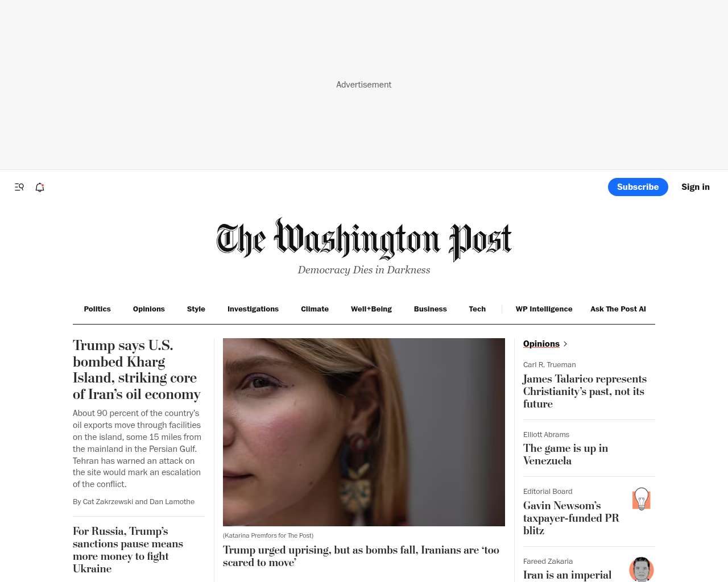Open article on Iranians 'too scared to move'
Viewport: 728px width, 582px height.
[361, 556]
